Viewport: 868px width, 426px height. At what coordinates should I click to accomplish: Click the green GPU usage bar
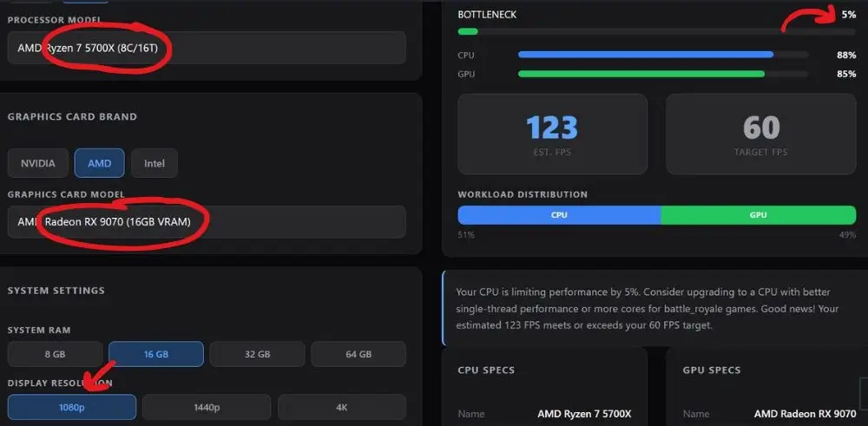point(641,74)
